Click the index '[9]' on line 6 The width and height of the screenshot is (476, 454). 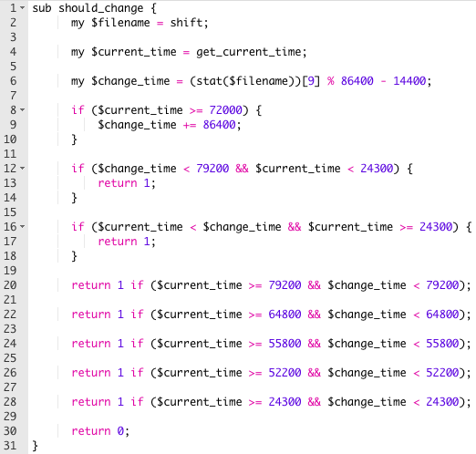[311, 81]
